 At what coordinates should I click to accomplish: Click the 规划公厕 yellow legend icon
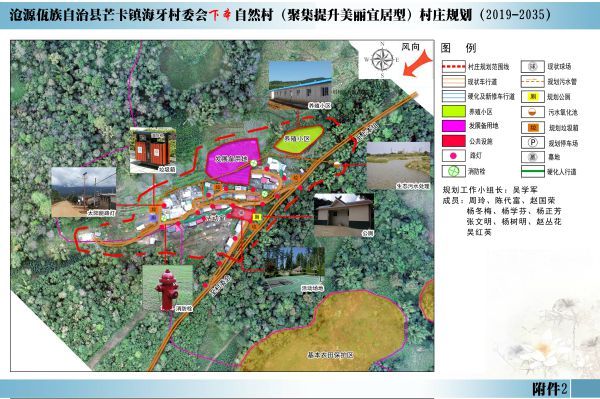[x=533, y=97]
